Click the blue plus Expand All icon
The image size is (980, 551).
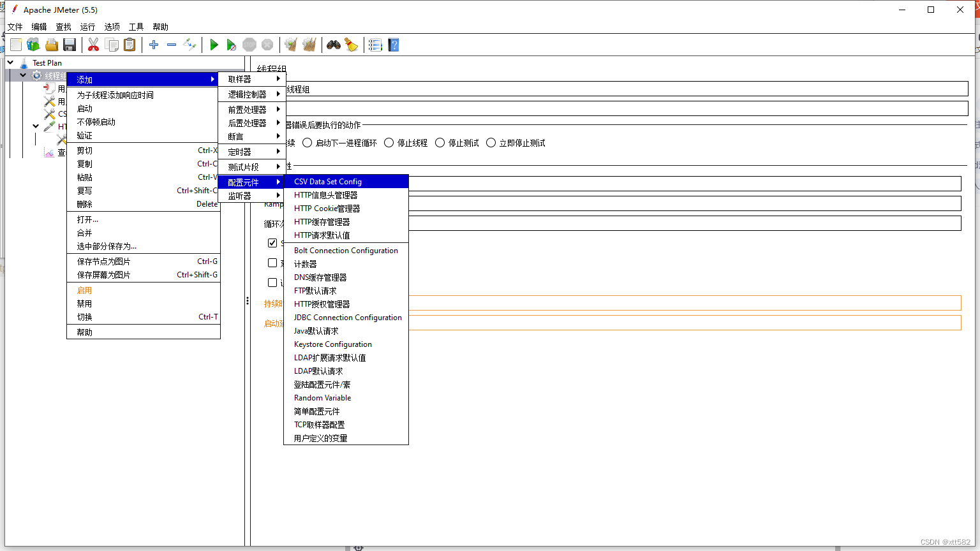tap(154, 45)
